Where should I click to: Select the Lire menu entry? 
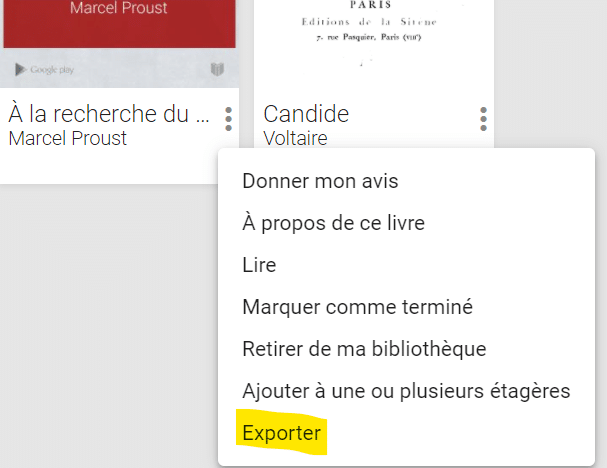pos(259,265)
